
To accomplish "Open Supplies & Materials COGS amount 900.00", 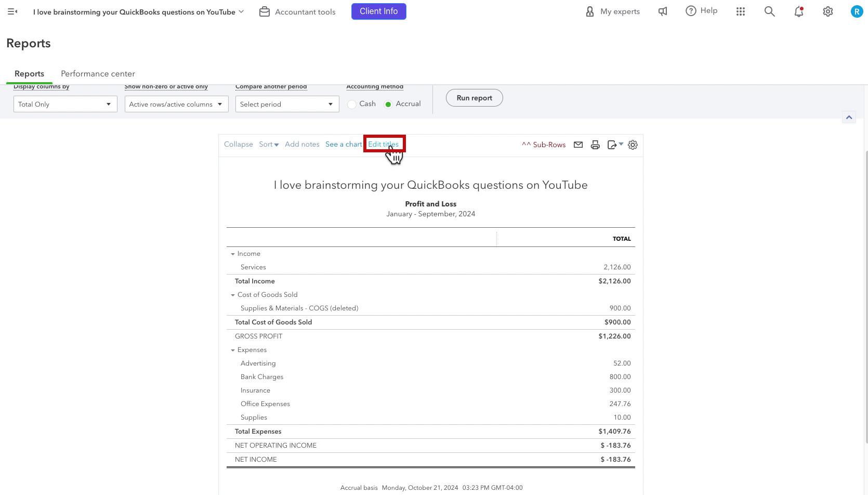I will (620, 308).
